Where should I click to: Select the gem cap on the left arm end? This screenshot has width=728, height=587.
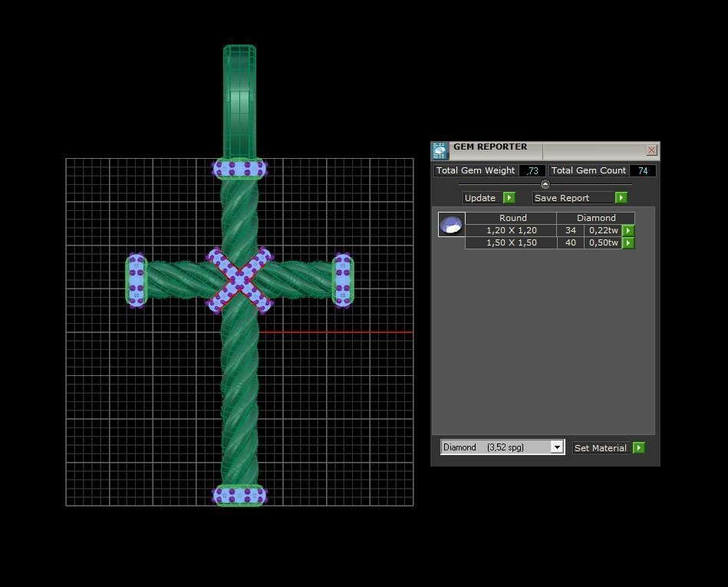point(136,281)
